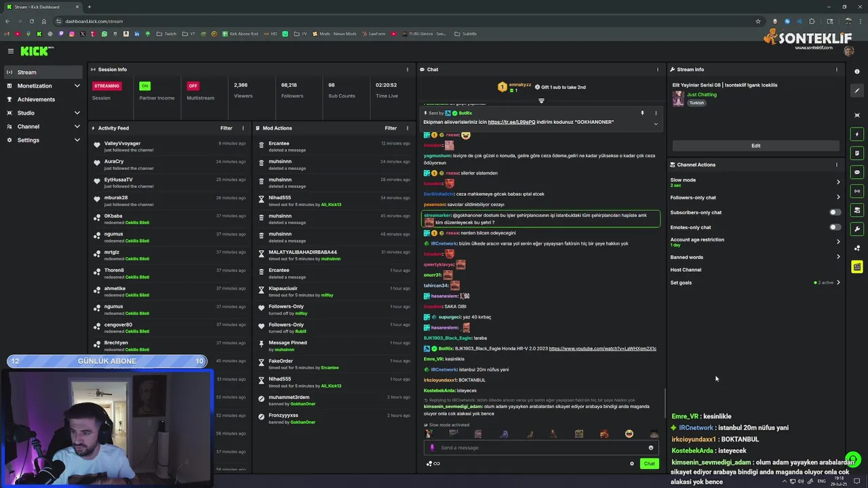Click the purple microphone icon in message box

433,447
